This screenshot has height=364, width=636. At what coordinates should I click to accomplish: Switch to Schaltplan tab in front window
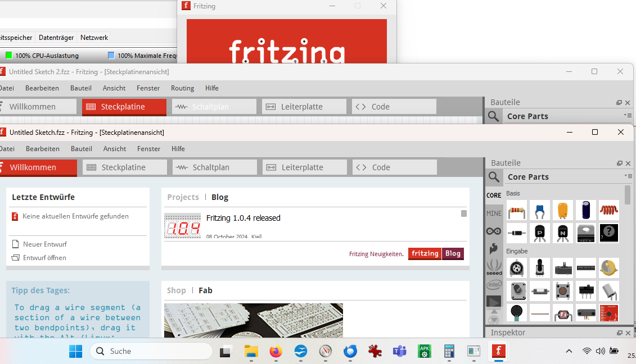click(x=215, y=167)
